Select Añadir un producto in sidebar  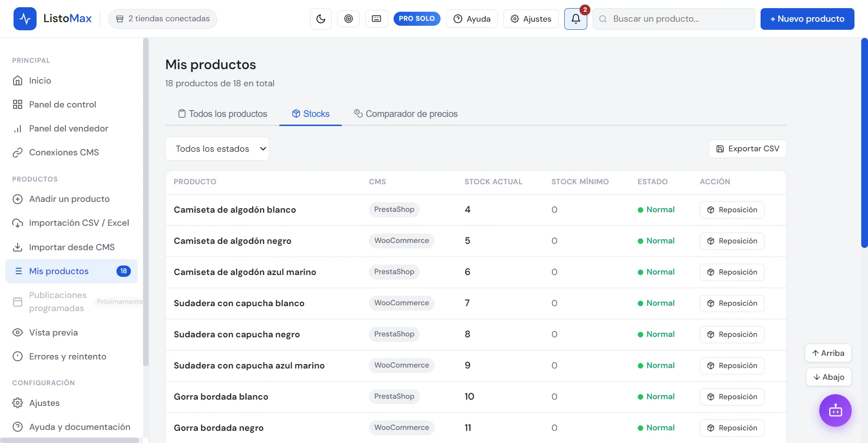click(72, 199)
